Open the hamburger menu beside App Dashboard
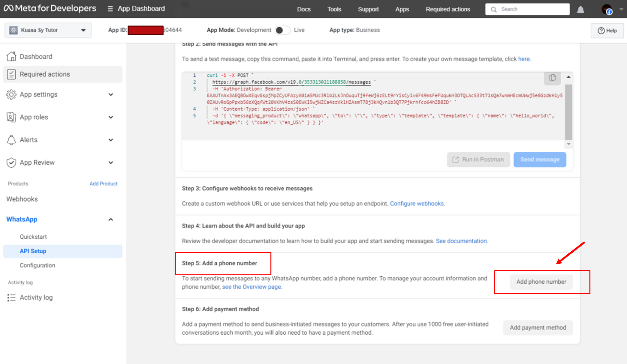Screen dimensions: 627x364 [x=110, y=9]
